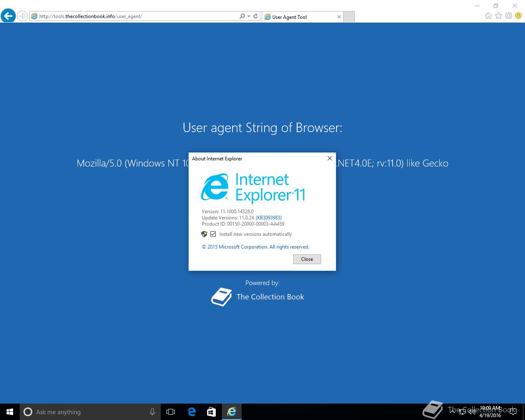The width and height of the screenshot is (525, 420).
Task: Click the Collection Book logo icon
Action: pyautogui.click(x=221, y=297)
